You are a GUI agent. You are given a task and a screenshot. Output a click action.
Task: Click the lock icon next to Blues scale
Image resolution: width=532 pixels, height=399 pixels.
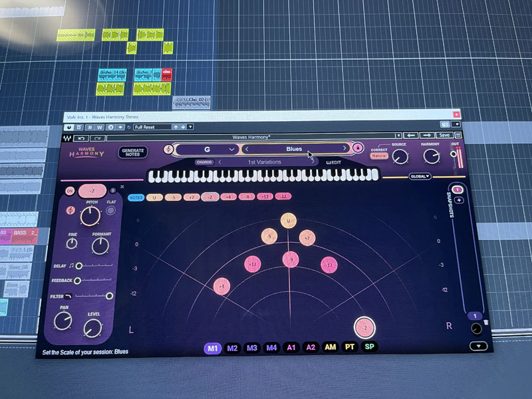tap(357, 148)
